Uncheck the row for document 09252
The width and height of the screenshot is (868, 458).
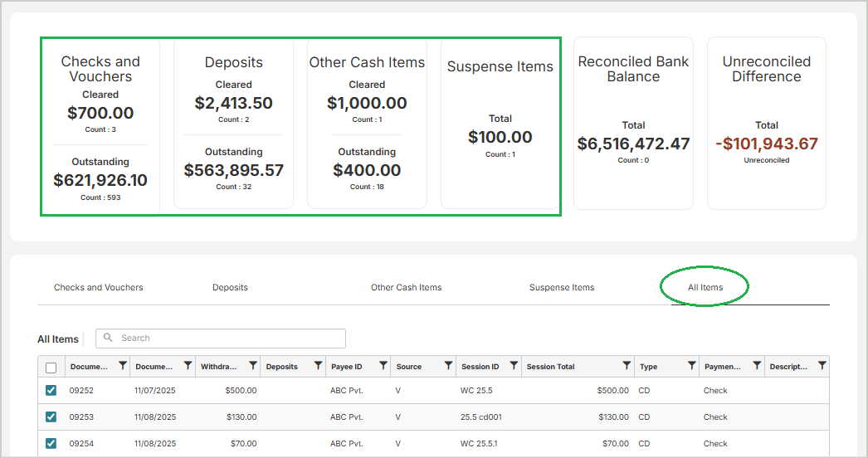pos(51,391)
